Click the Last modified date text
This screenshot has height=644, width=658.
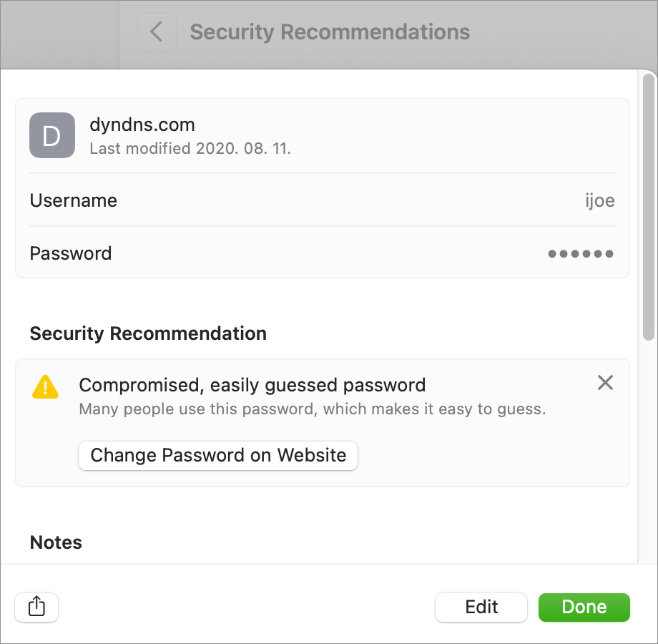point(190,148)
